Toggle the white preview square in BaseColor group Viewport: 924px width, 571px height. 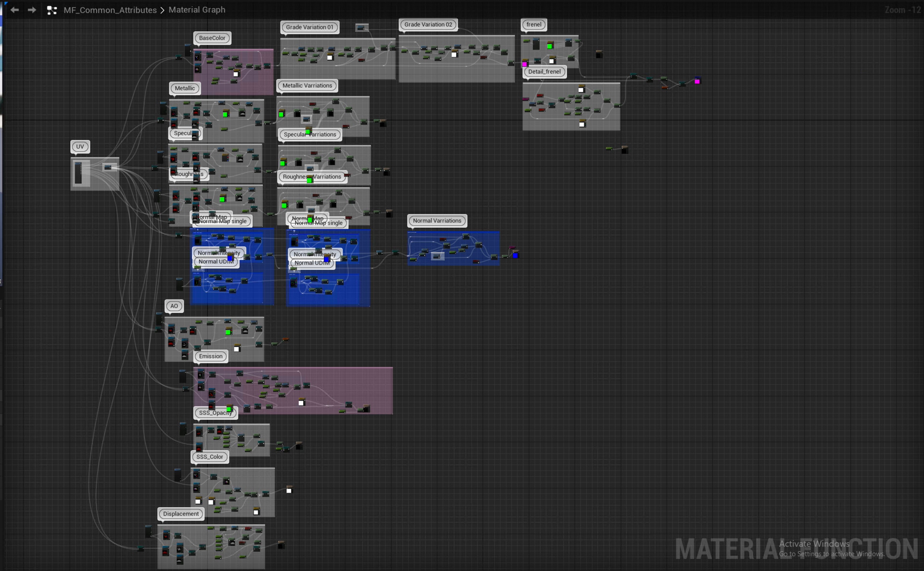(x=235, y=74)
